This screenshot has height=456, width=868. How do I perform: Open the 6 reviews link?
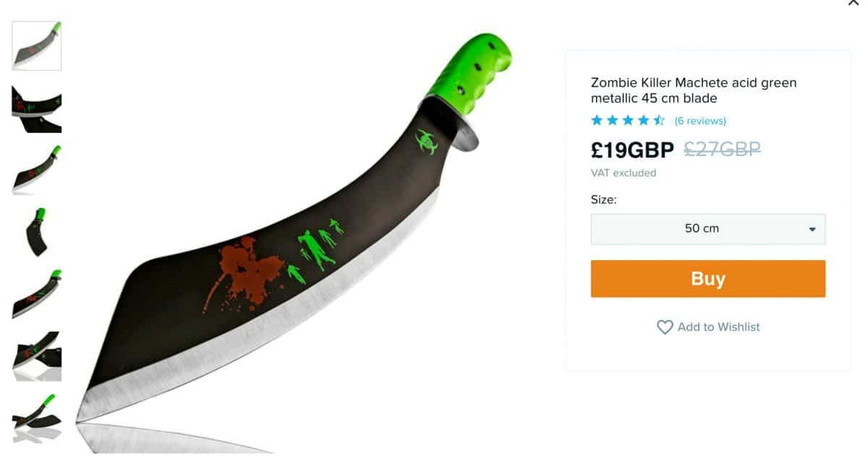pyautogui.click(x=700, y=121)
